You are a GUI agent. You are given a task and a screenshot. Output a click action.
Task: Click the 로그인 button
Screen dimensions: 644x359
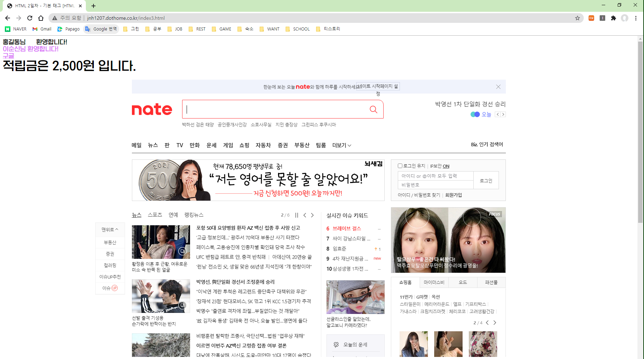[486, 180]
